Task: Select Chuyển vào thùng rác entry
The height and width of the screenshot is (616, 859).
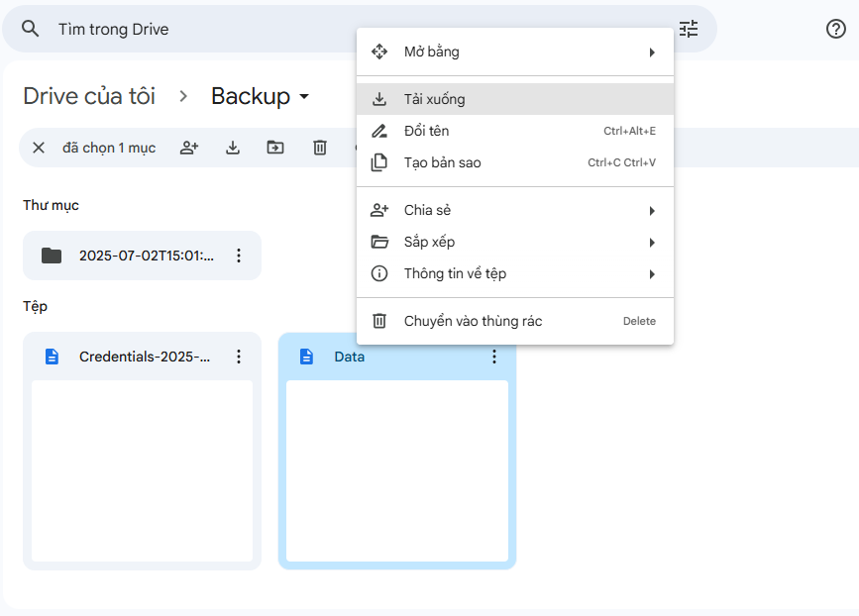Action: [515, 321]
